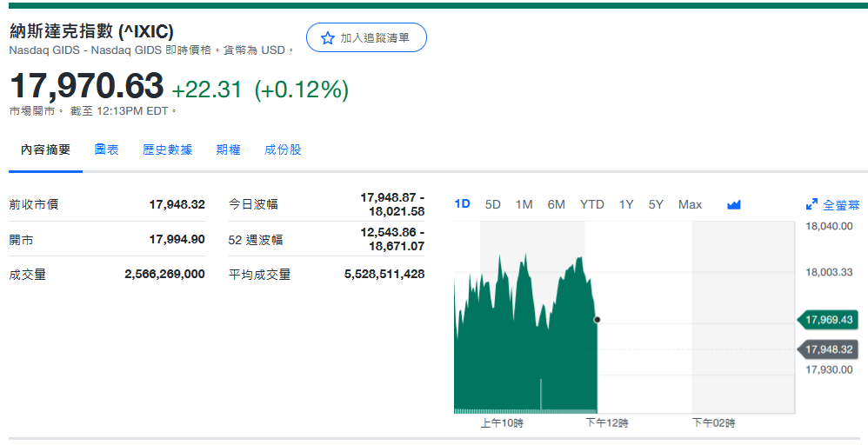Switch chart range to 5D

492,204
